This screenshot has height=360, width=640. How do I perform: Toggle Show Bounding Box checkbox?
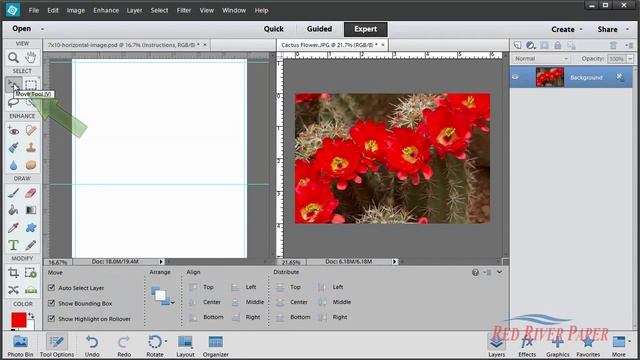(x=51, y=303)
